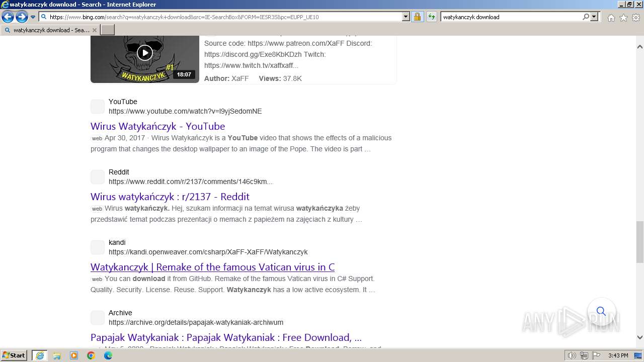Open the Wirus Watykańczyk - YouTube result
The width and height of the screenshot is (644, 362).
point(157,126)
